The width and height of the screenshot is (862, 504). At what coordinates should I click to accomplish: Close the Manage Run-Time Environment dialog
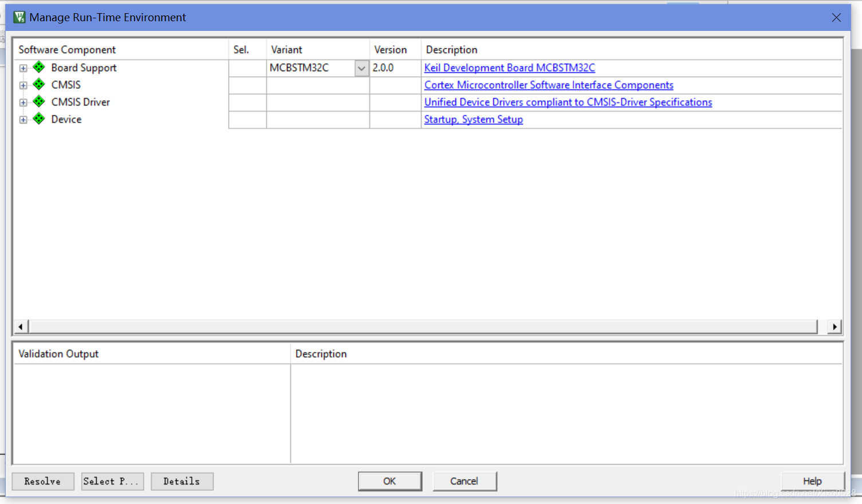click(836, 18)
